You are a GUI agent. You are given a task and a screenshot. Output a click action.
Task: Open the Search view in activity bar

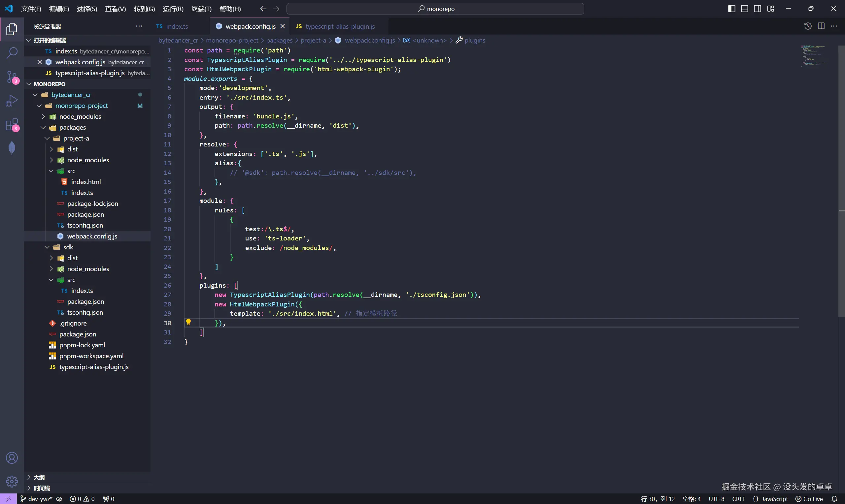[12, 53]
